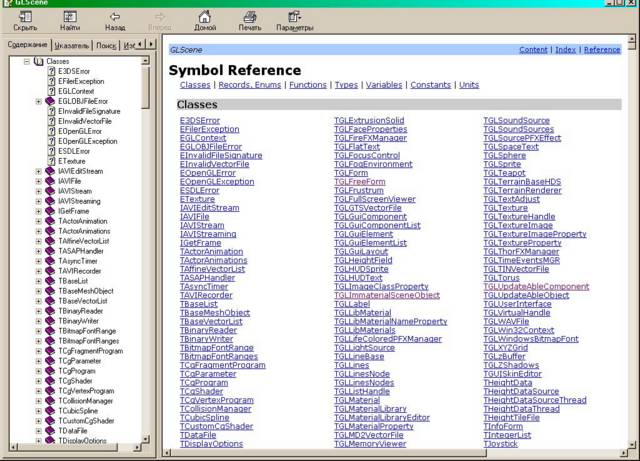
Task: Jump to Variables section link
Action: (384, 85)
